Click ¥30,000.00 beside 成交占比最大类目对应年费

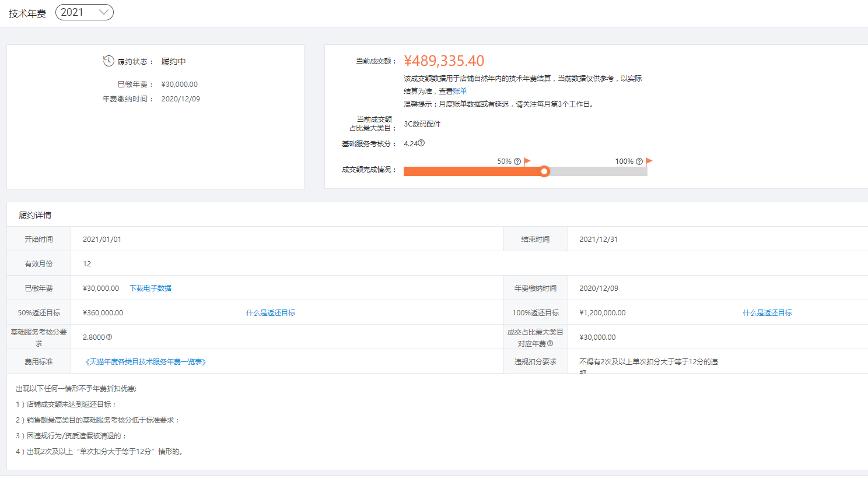[597, 337]
